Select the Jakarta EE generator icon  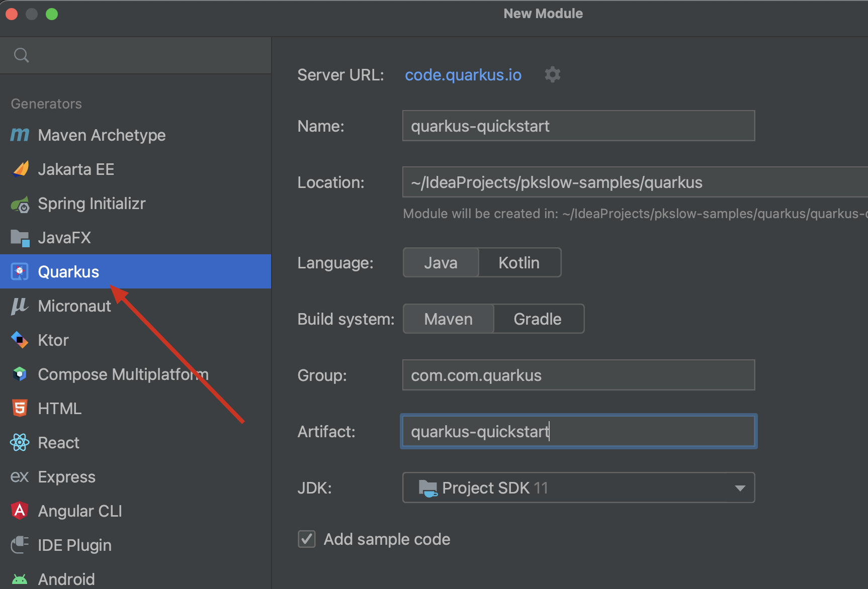tap(20, 169)
